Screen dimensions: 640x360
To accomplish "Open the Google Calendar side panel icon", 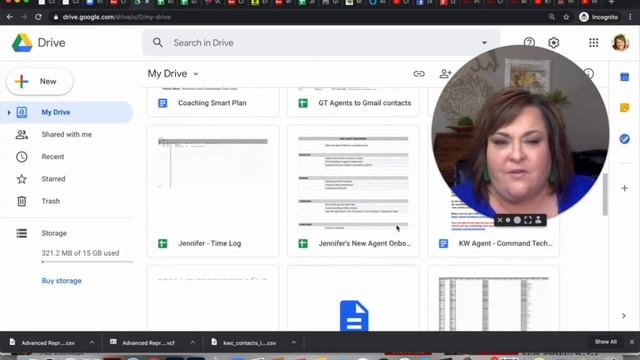I will (x=624, y=77).
